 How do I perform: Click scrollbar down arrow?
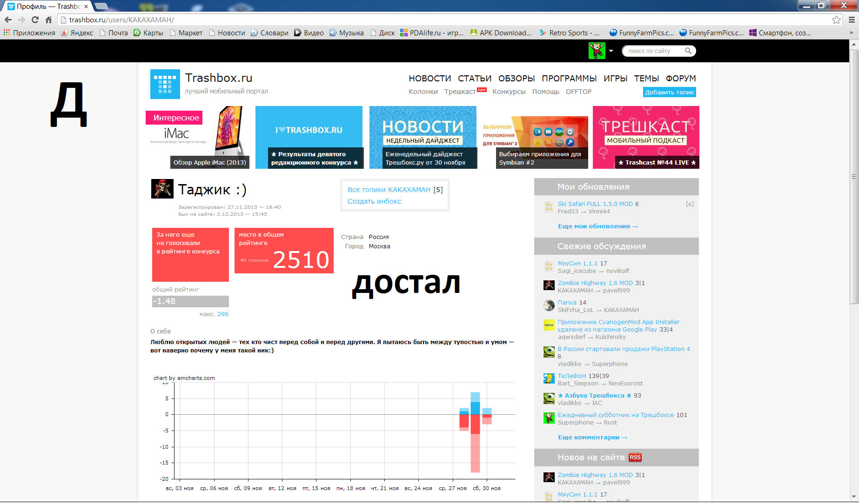853,497
